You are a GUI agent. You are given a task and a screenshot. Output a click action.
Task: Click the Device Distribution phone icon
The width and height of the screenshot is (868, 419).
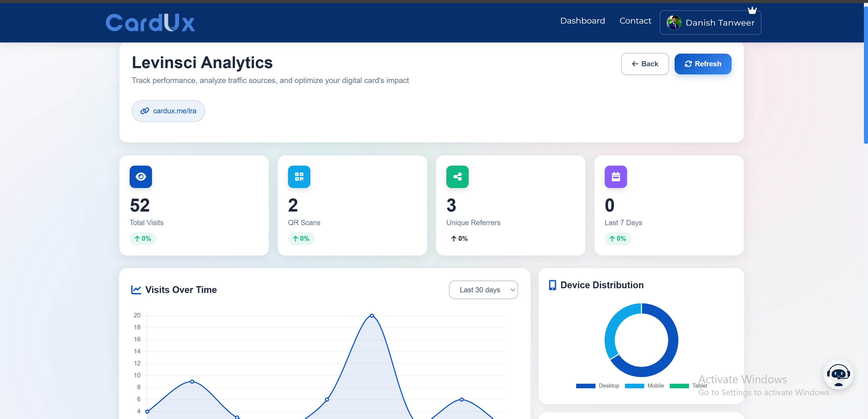click(x=552, y=285)
